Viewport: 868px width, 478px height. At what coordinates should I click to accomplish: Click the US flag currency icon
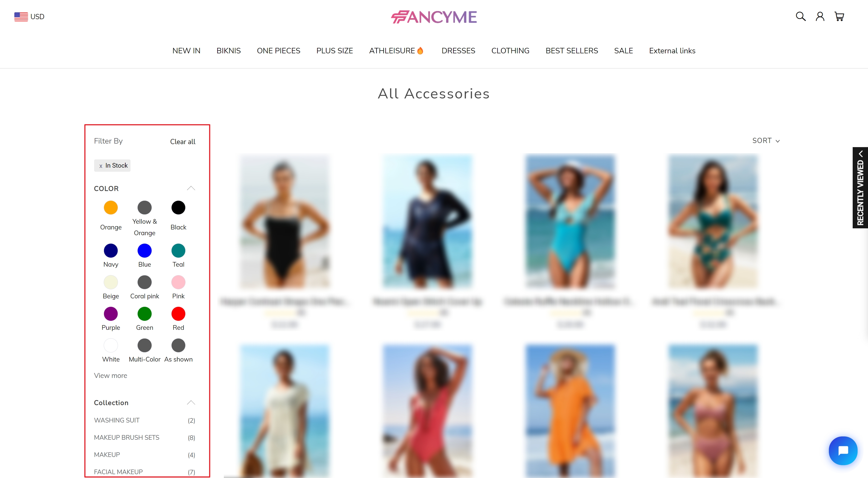tap(21, 16)
